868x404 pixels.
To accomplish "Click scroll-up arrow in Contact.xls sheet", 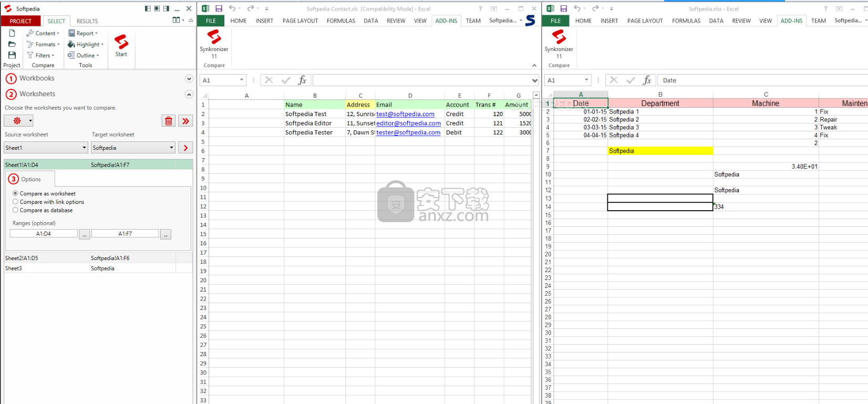I will click(536, 95).
